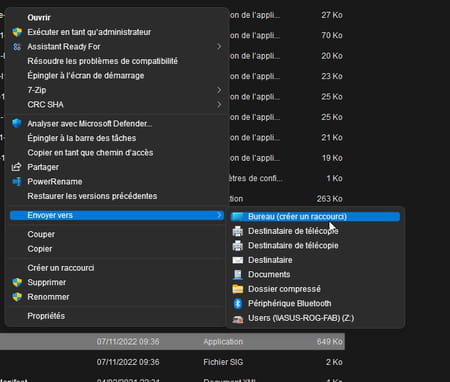Viewport: 450px width, 382px height.
Task: Click the Partager share icon
Action: click(x=17, y=167)
